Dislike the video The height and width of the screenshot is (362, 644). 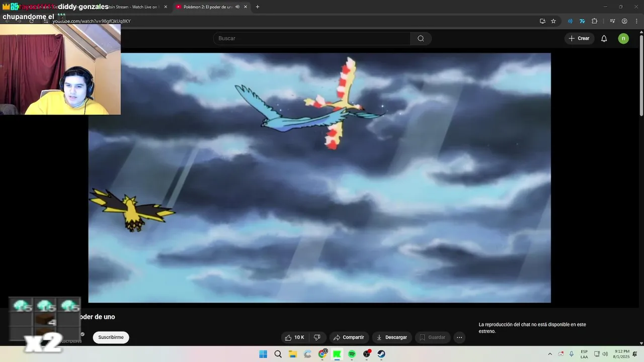pyautogui.click(x=317, y=337)
